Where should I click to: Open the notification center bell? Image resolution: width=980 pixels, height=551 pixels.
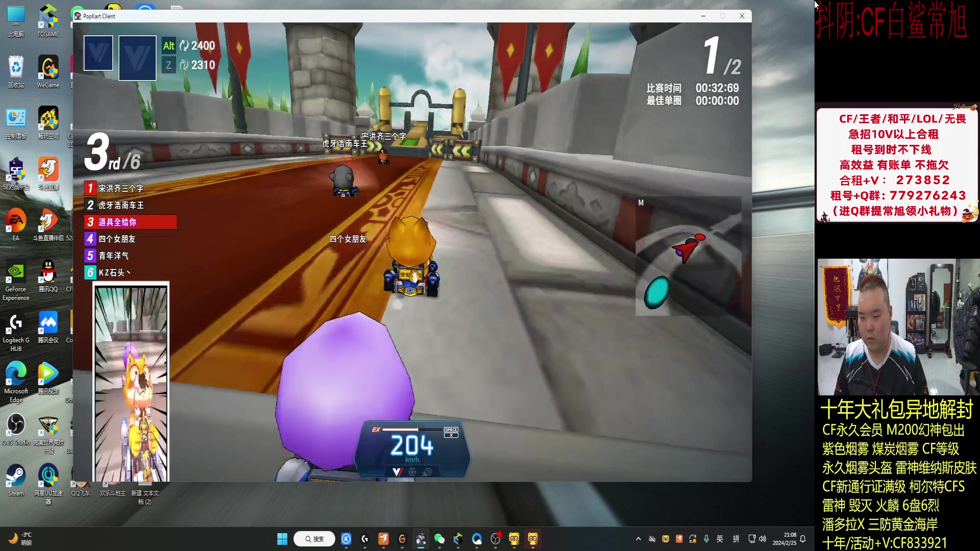803,539
